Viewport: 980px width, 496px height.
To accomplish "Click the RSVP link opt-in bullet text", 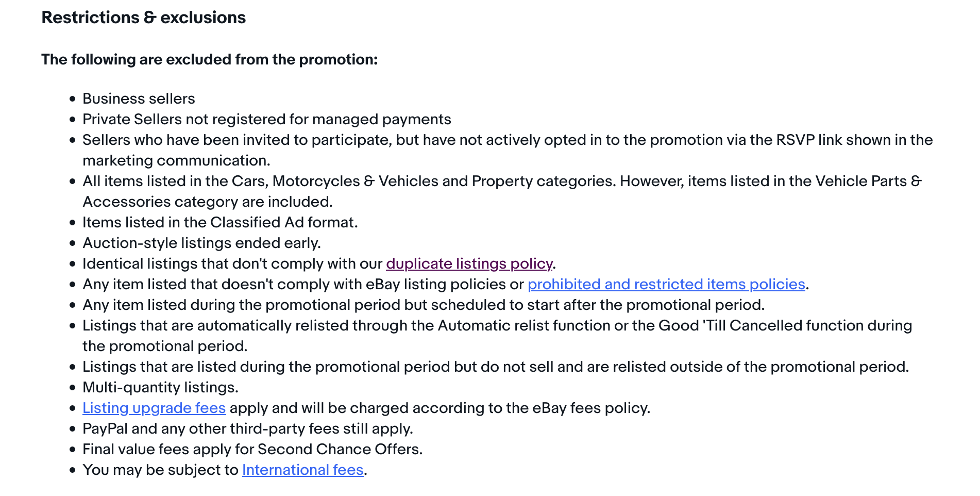I will pyautogui.click(x=507, y=140).
